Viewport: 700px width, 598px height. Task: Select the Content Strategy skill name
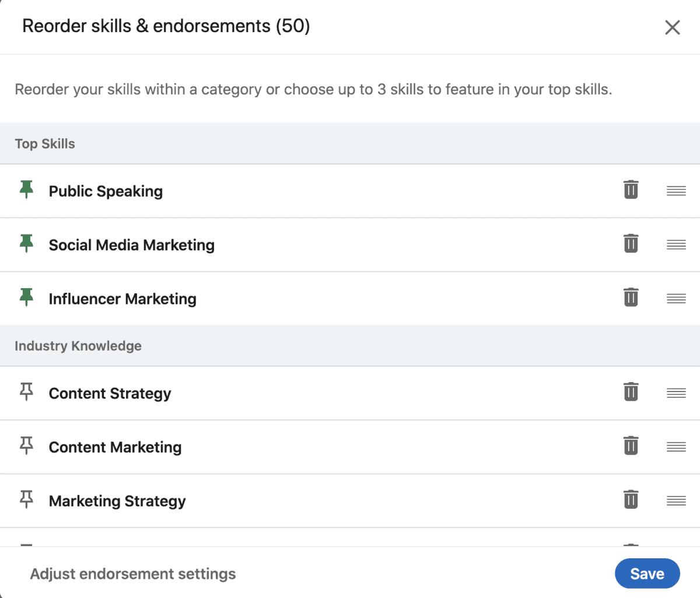(110, 394)
